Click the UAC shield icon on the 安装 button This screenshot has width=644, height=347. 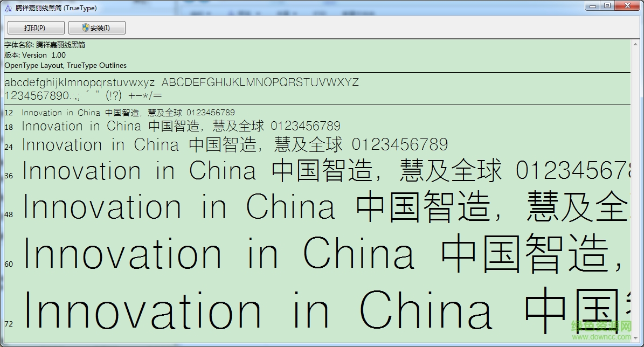tap(85, 27)
